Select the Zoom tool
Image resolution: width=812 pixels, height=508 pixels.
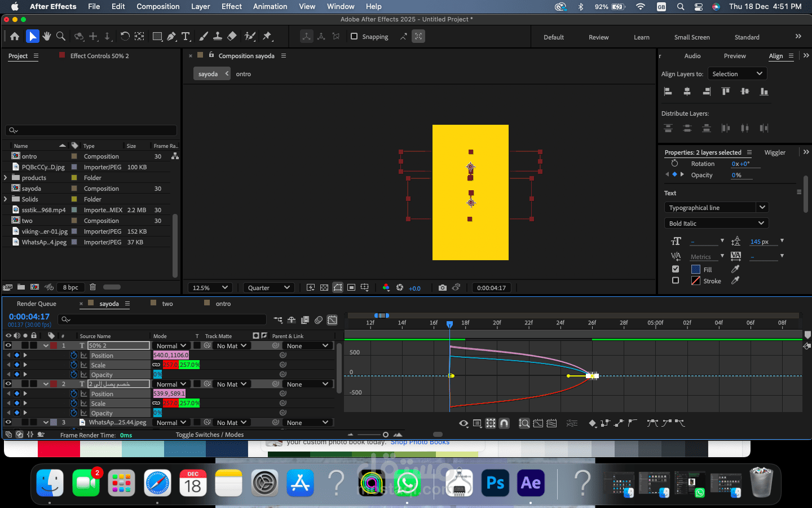click(61, 37)
